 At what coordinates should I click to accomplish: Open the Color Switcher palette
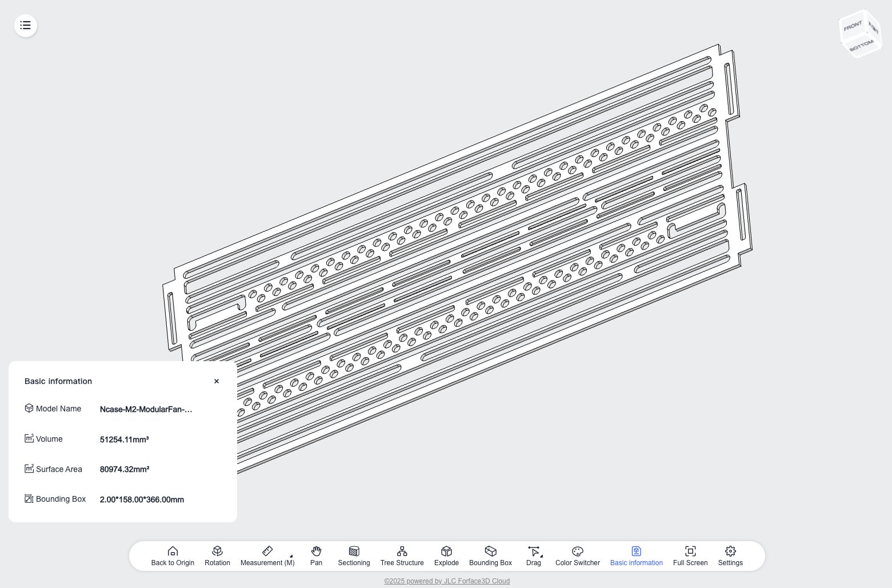[x=577, y=551]
